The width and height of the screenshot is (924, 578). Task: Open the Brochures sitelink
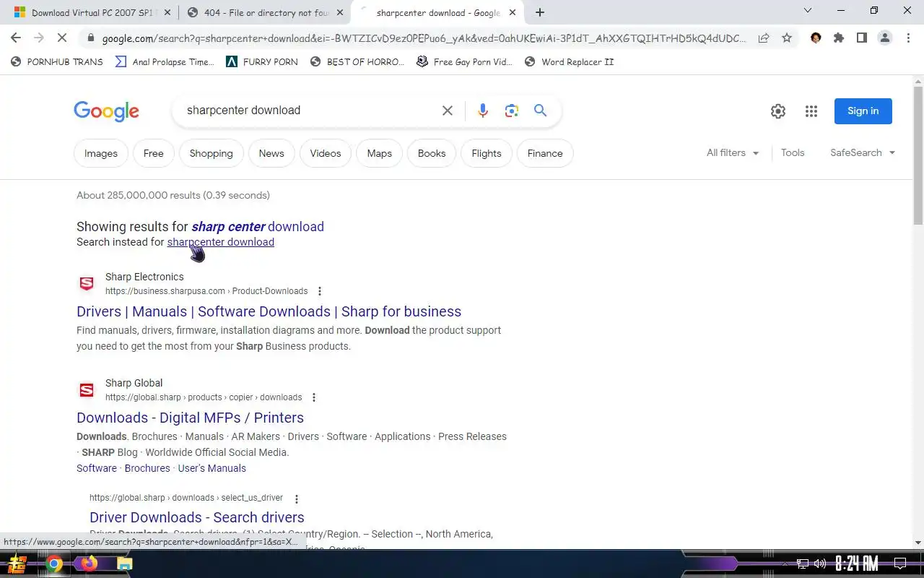point(147,468)
